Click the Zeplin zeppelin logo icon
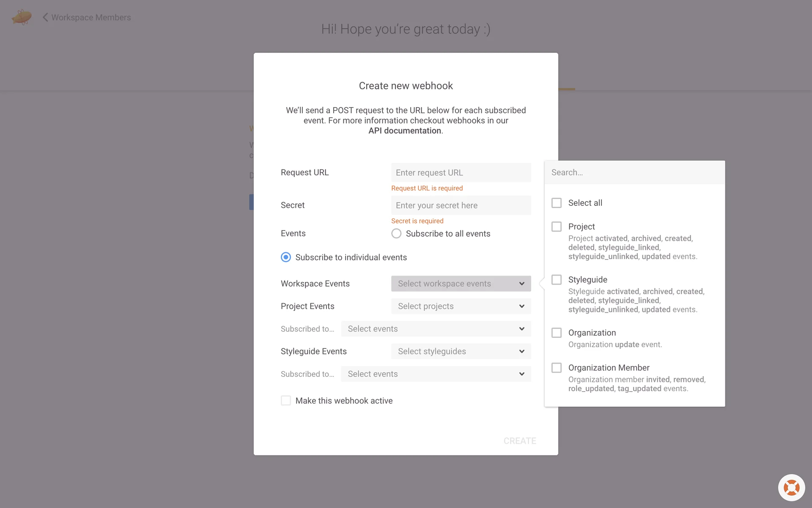This screenshot has height=508, width=812. click(x=22, y=17)
